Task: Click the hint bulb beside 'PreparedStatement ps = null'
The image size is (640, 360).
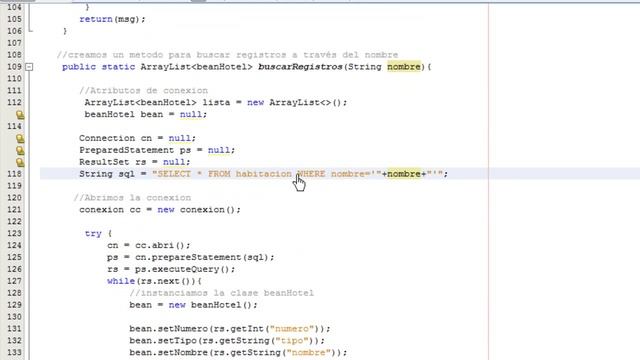Action: point(20,150)
